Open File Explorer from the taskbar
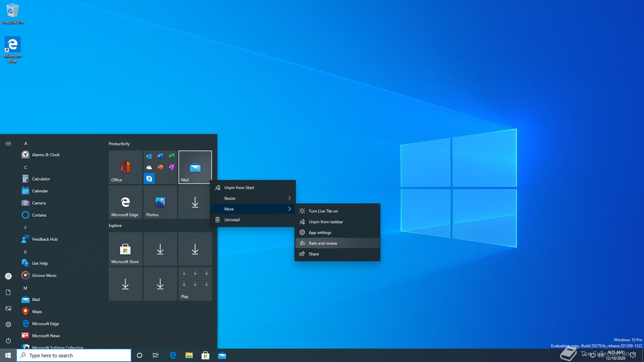Viewport: 644px width, 362px height. (189, 355)
